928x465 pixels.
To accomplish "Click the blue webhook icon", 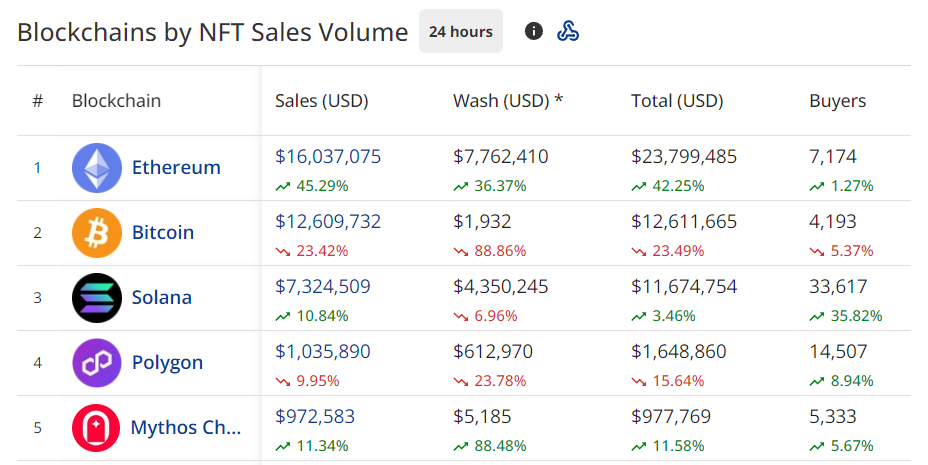I will [568, 31].
